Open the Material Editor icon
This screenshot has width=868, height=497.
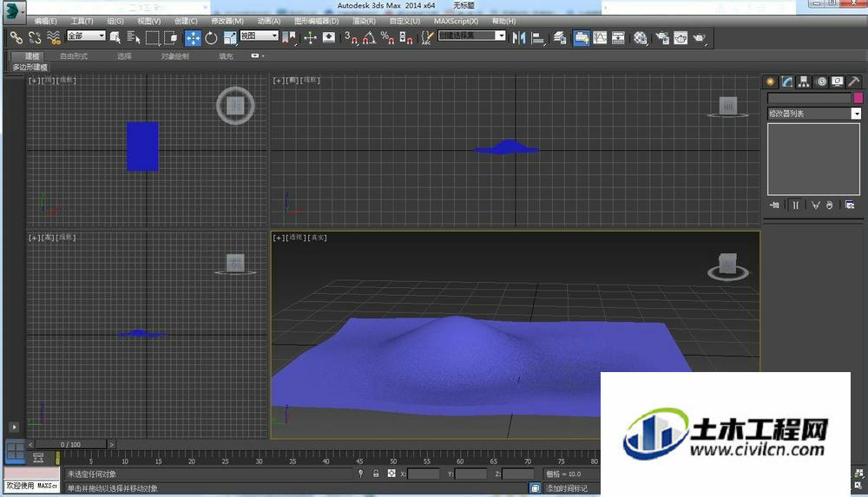coord(641,37)
